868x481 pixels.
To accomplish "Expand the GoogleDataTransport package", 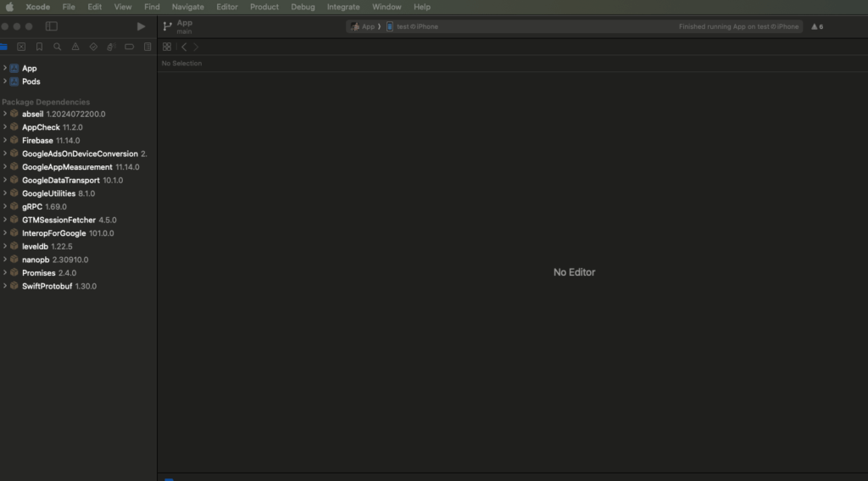I will [4, 180].
